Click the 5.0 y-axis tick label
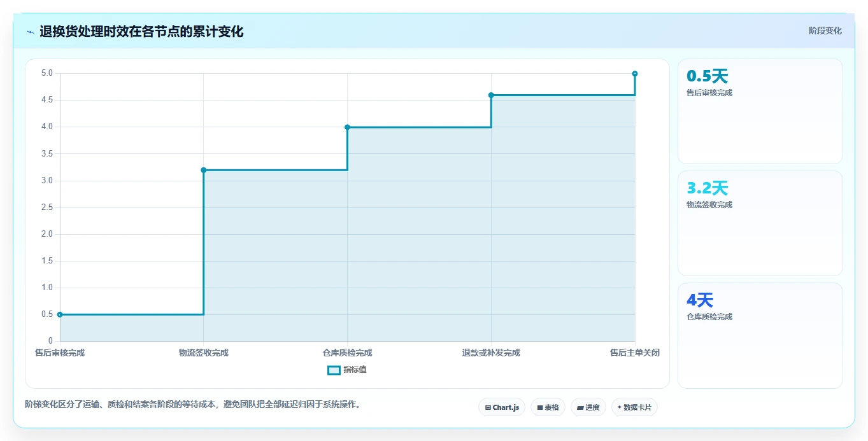This screenshot has height=441, width=868. [47, 73]
